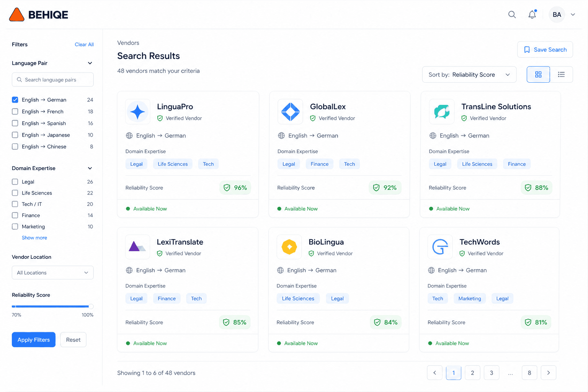Image resolution: width=588 pixels, height=392 pixels.
Task: Click the Reliability Score slider track
Action: (x=53, y=306)
